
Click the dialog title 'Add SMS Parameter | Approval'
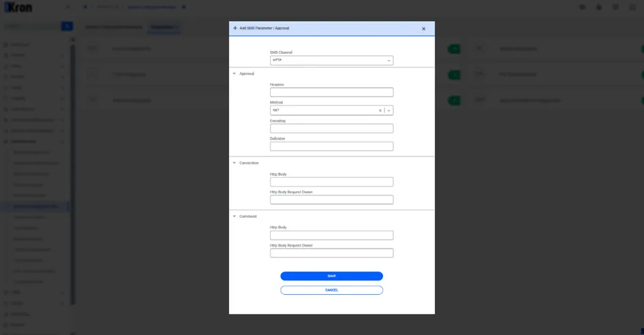264,29
